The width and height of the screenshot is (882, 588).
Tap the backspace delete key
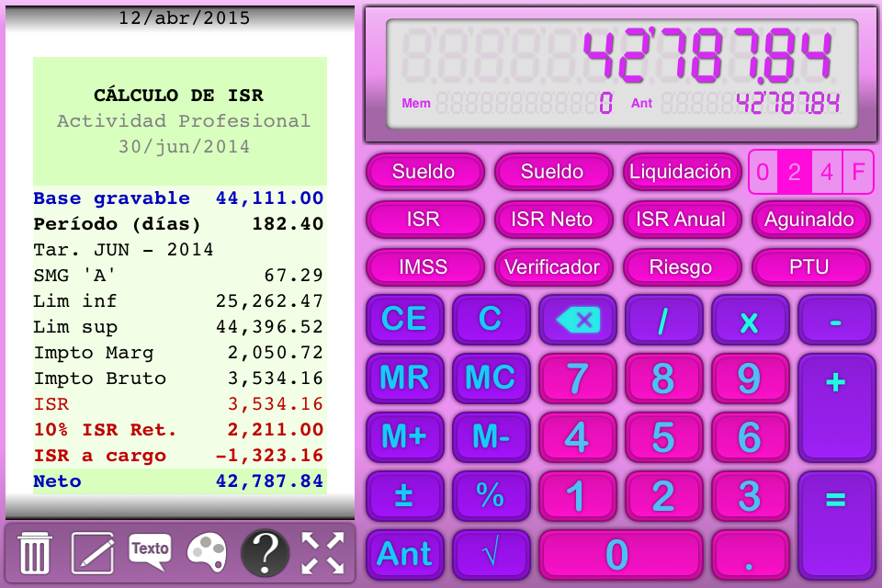(x=577, y=320)
